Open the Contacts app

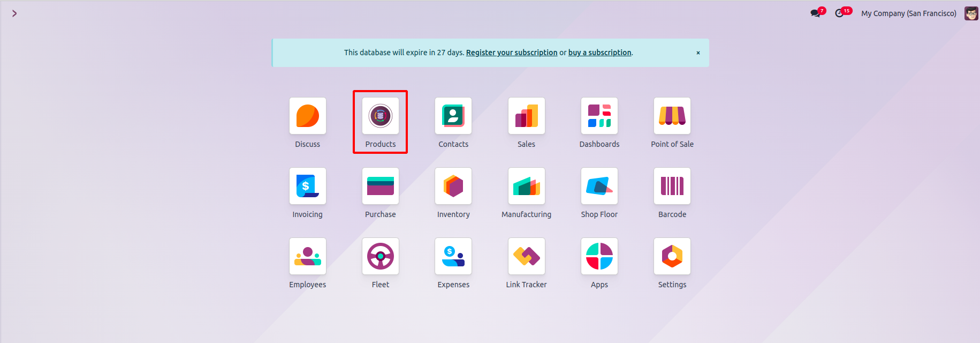453,116
